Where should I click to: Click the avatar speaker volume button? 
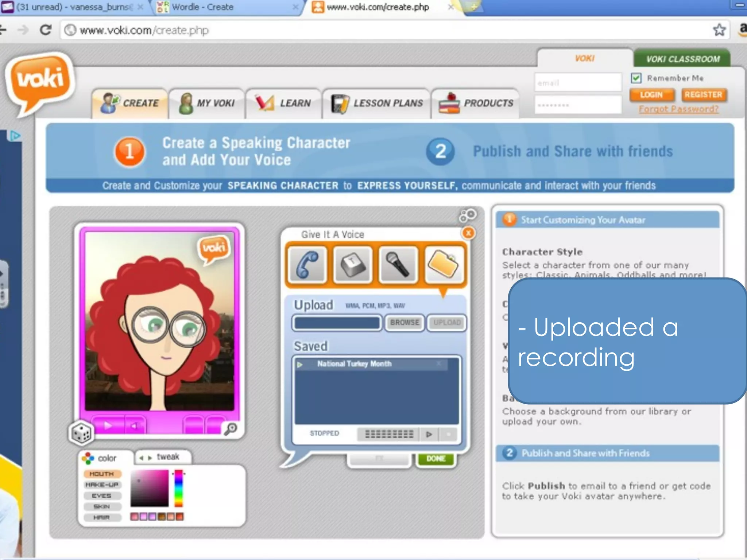point(135,425)
